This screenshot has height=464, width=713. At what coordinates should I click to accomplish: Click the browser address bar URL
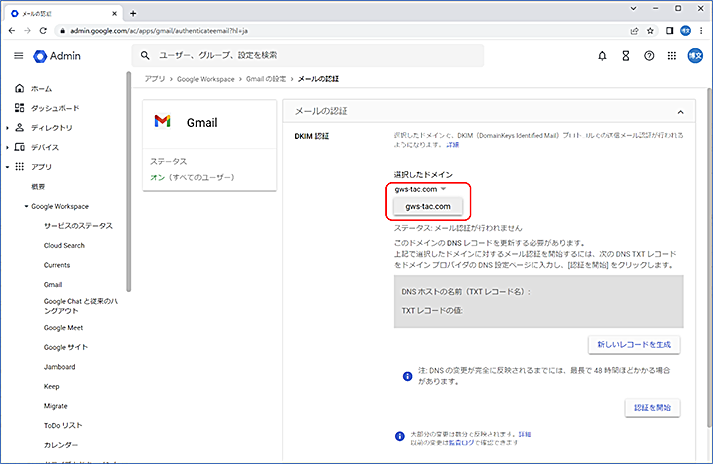pyautogui.click(x=159, y=31)
